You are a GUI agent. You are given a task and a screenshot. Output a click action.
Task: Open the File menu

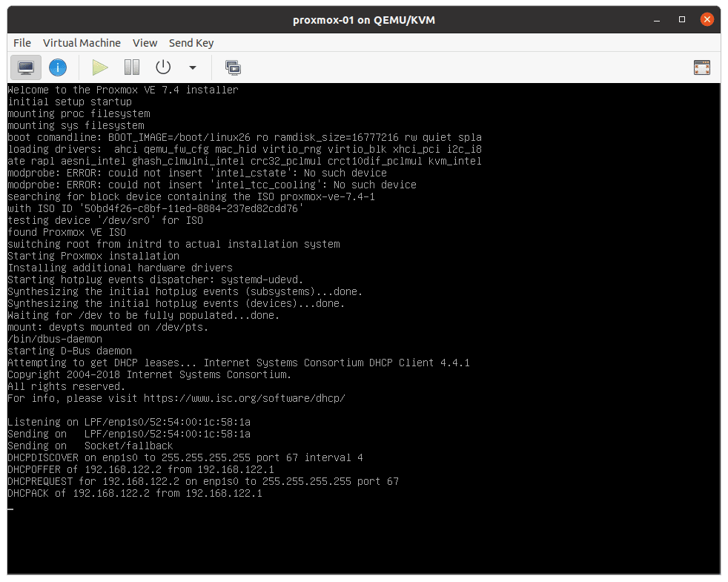(21, 43)
